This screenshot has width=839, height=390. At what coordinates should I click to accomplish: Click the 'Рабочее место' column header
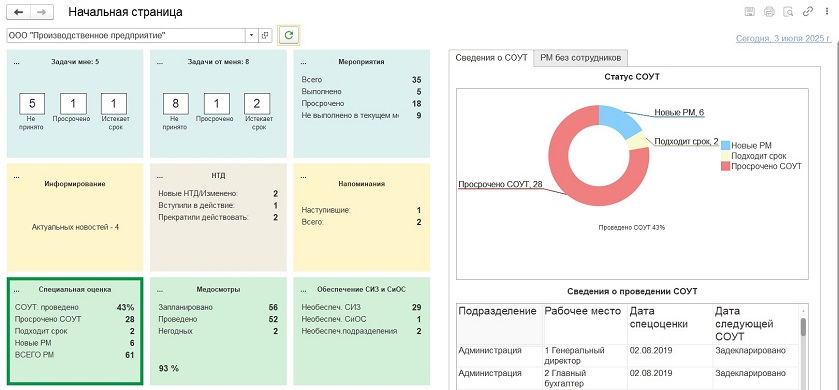coord(585,324)
